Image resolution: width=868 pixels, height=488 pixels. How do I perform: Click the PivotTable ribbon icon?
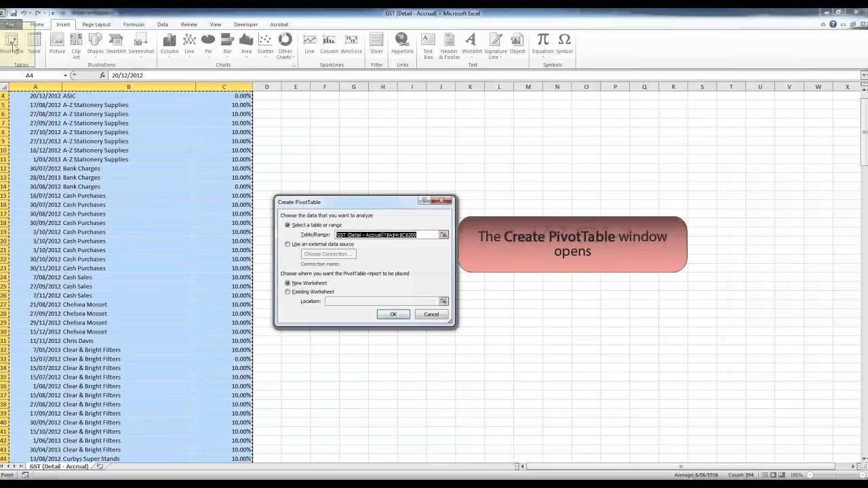click(x=12, y=44)
